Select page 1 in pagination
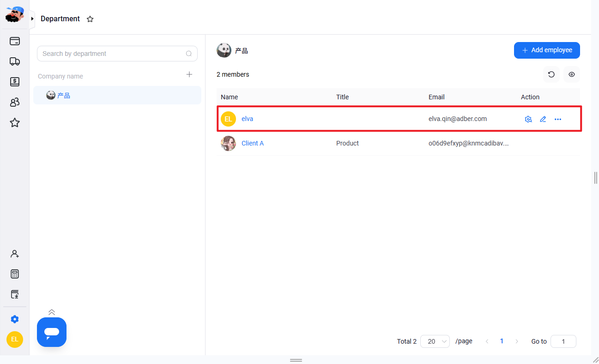Screen dimensions: 599x364 coord(502,341)
